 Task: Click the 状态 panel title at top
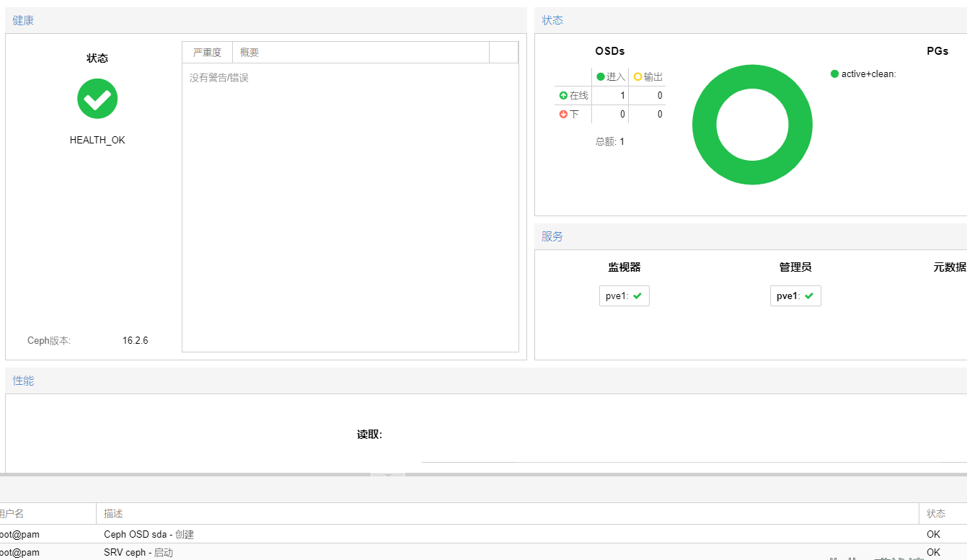pyautogui.click(x=552, y=20)
